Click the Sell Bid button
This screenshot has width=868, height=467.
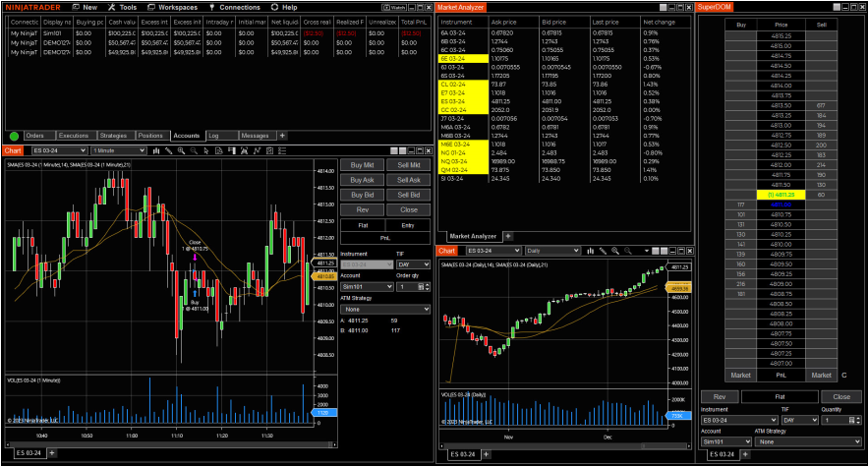pyautogui.click(x=409, y=195)
